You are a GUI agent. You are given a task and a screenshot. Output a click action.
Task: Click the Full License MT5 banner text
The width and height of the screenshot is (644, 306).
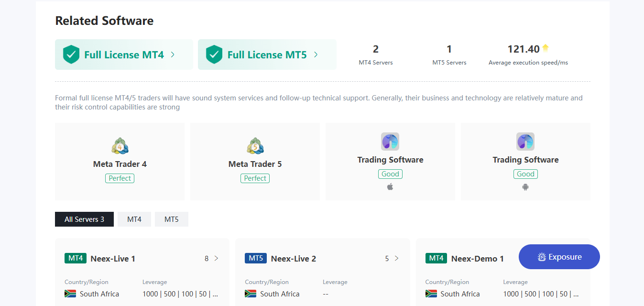[267, 55]
